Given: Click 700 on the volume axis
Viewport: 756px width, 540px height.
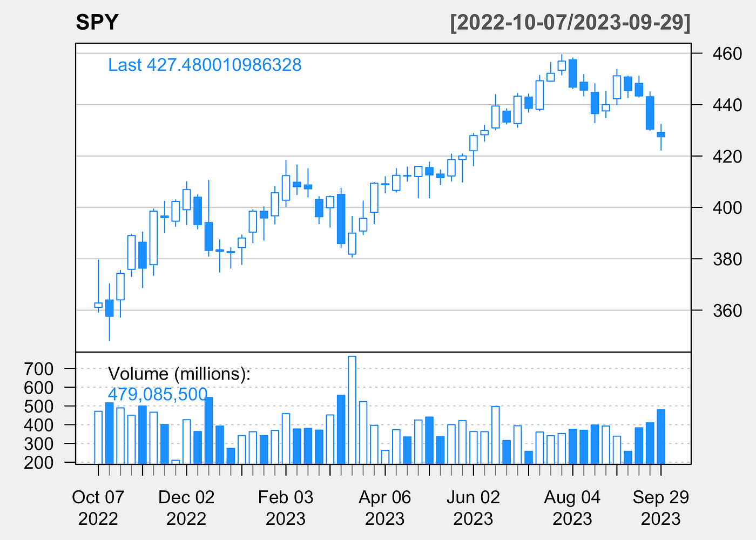Looking at the screenshot, I should point(38,369).
